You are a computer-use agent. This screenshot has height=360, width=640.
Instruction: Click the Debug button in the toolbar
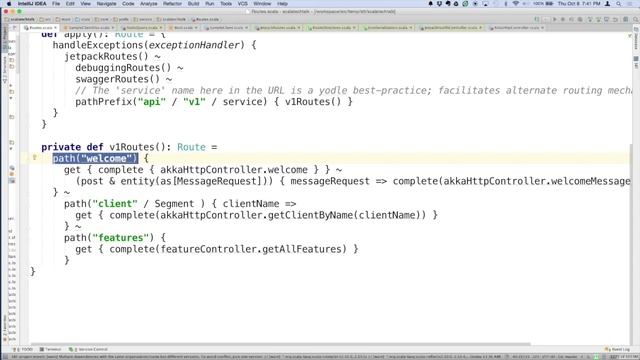(563, 19)
